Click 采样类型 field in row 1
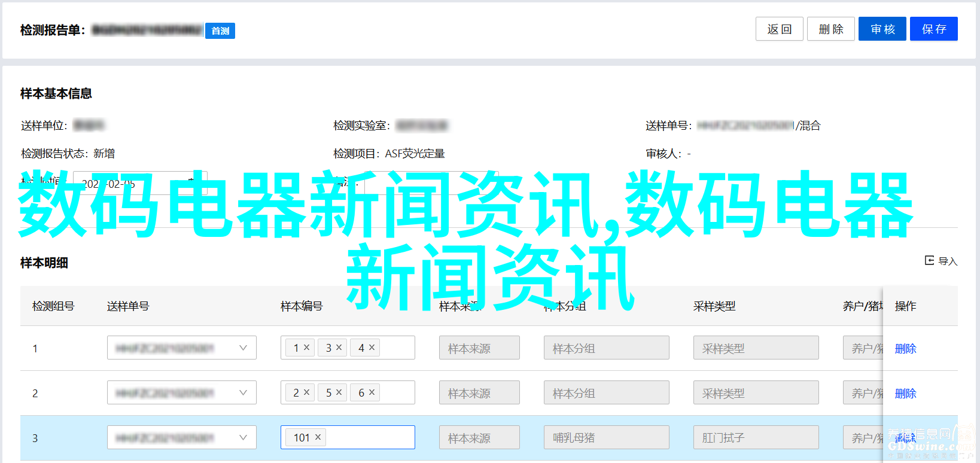The image size is (980, 463). pos(756,348)
